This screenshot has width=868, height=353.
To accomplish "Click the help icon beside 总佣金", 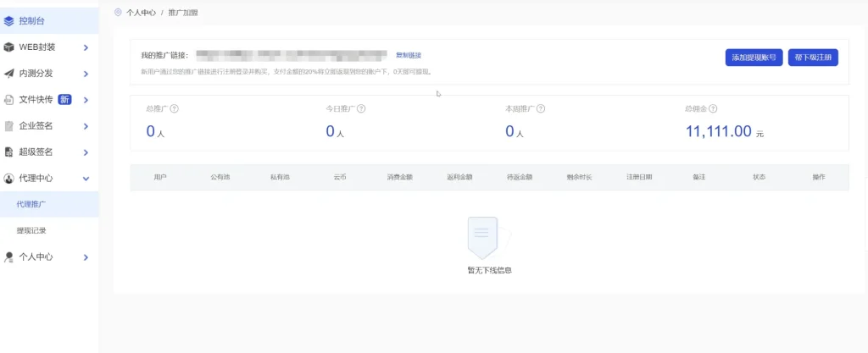I will click(x=713, y=109).
